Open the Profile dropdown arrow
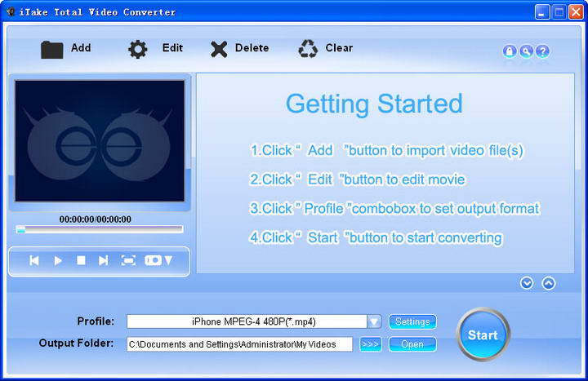This screenshot has height=381, width=588. [x=374, y=321]
